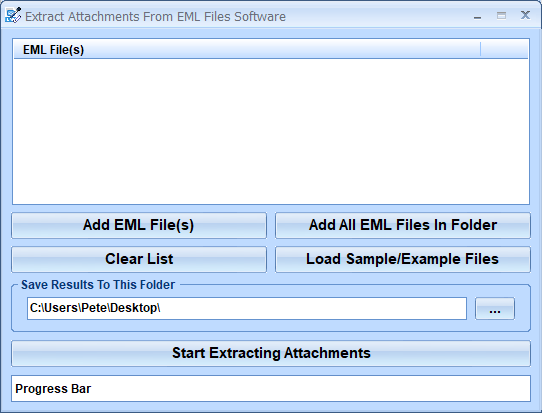Select the EML File(s) column header
542x413 pixels.
tap(247, 49)
